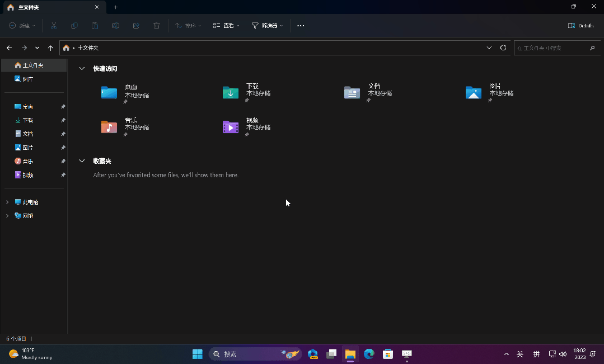Go up to the parent folder arrow
The width and height of the screenshot is (604, 364).
50,48
